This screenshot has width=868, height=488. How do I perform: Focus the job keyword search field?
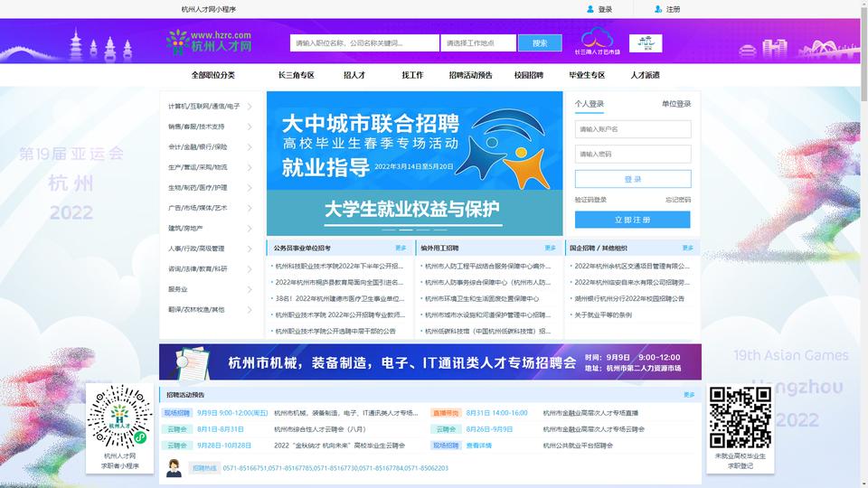pyautogui.click(x=364, y=43)
